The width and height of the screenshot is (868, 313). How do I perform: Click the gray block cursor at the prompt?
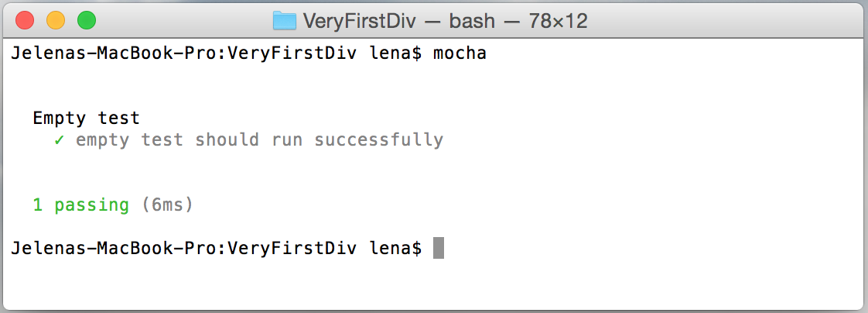439,248
